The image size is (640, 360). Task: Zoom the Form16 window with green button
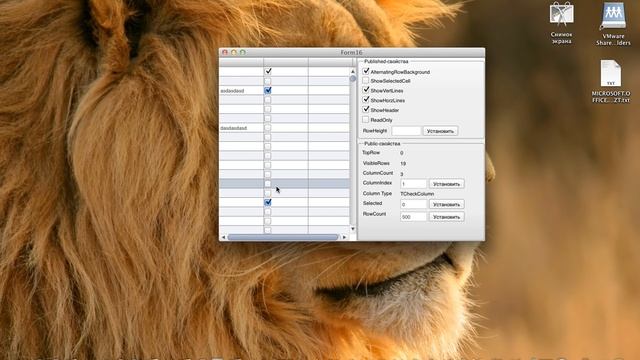(x=243, y=52)
